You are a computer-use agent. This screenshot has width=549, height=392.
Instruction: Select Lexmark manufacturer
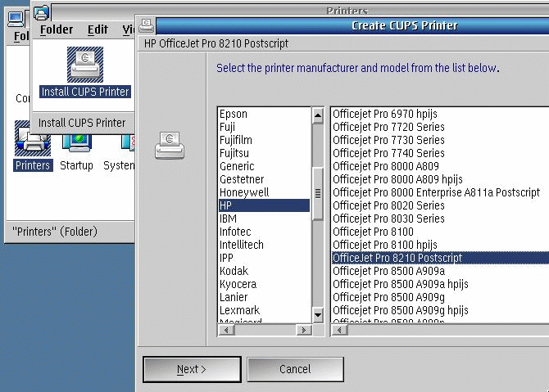[x=264, y=310]
